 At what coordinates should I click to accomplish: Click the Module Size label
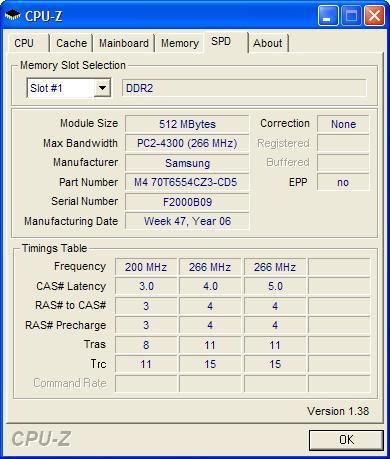[x=89, y=123]
